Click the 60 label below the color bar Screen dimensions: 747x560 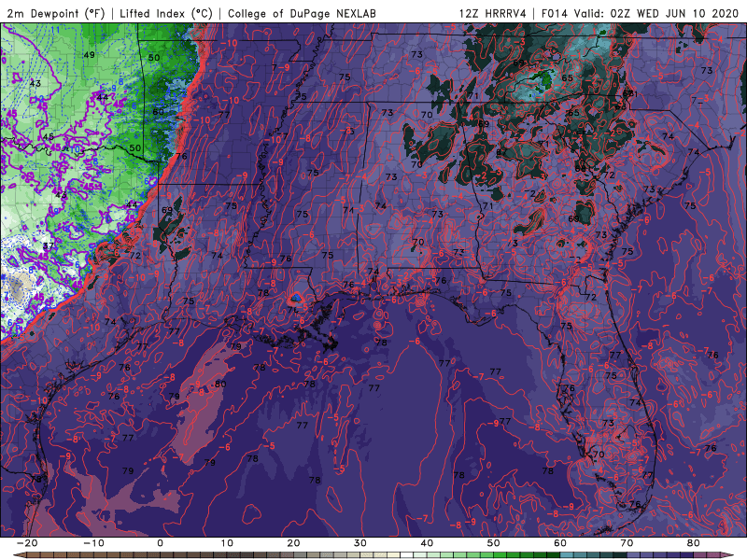coord(560,543)
